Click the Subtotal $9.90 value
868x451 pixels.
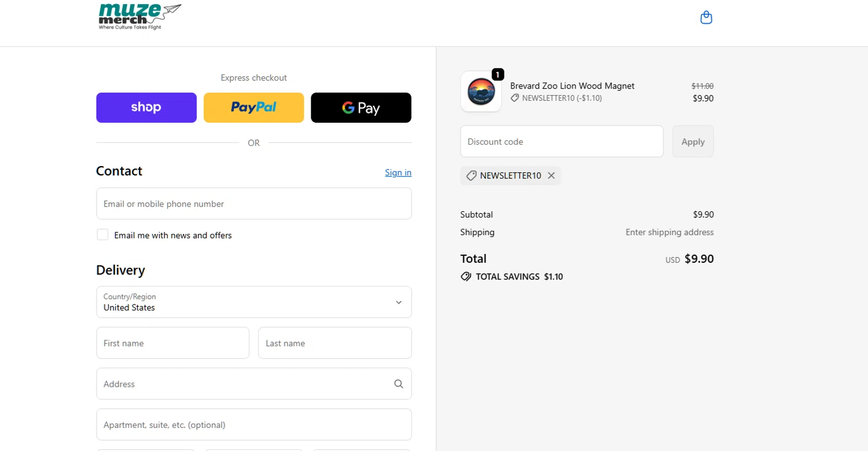coord(703,215)
